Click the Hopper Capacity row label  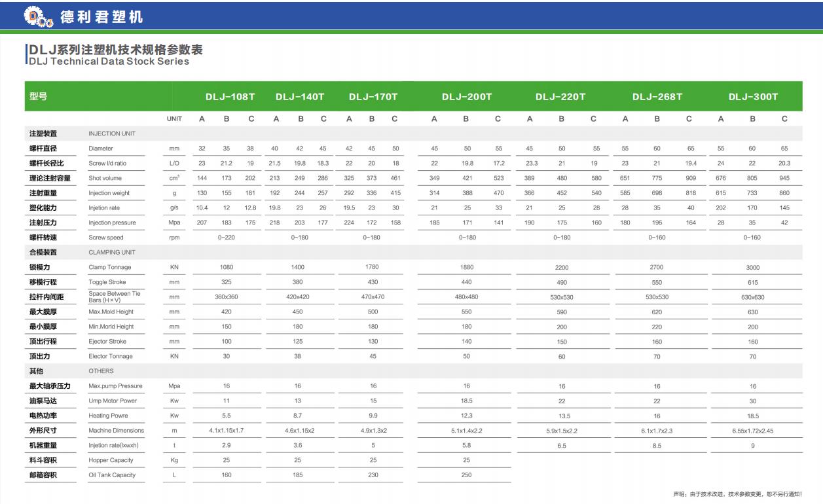click(111, 460)
